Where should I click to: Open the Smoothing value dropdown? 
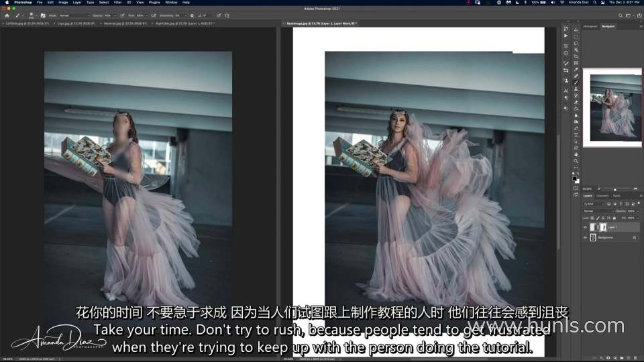[186, 15]
